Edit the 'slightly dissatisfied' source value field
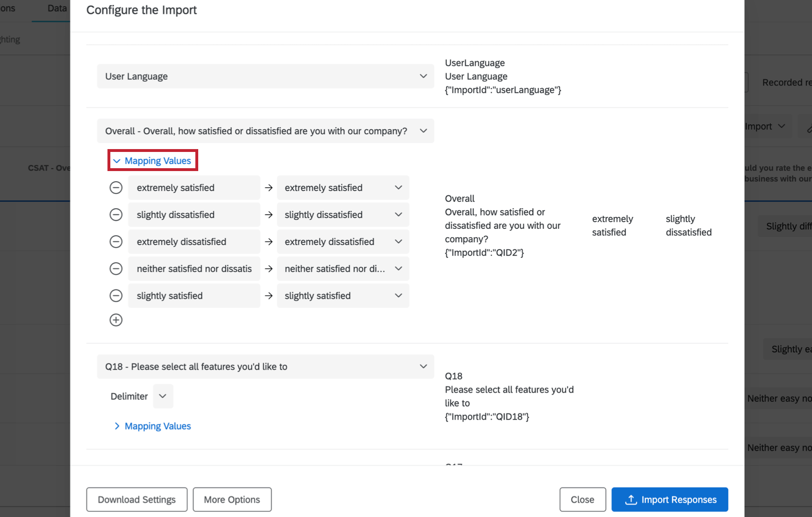812x517 pixels. (193, 215)
